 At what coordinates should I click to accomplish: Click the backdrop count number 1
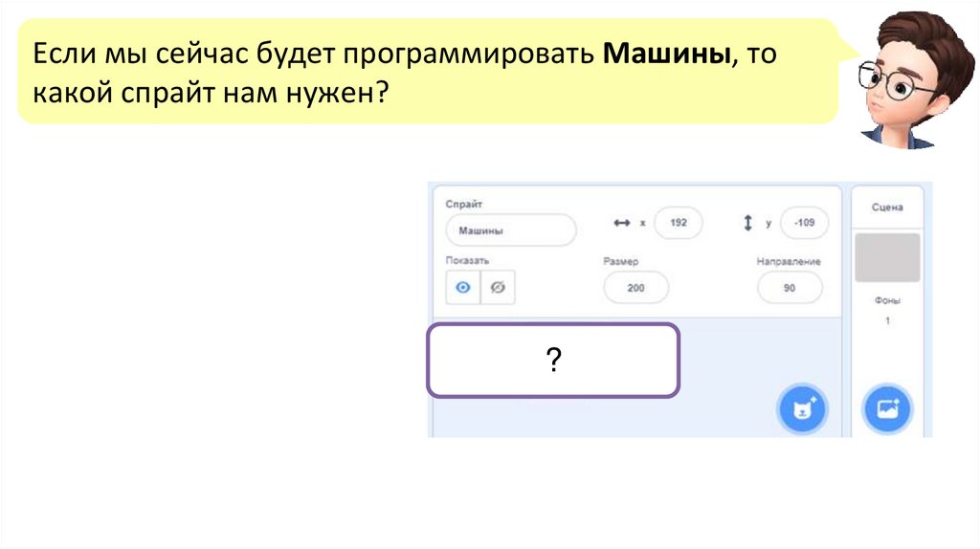click(887, 321)
